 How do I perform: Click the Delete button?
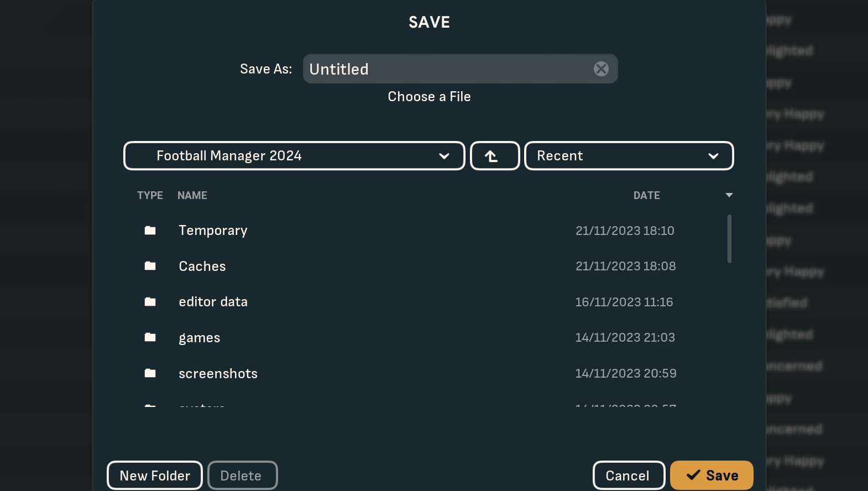242,476
